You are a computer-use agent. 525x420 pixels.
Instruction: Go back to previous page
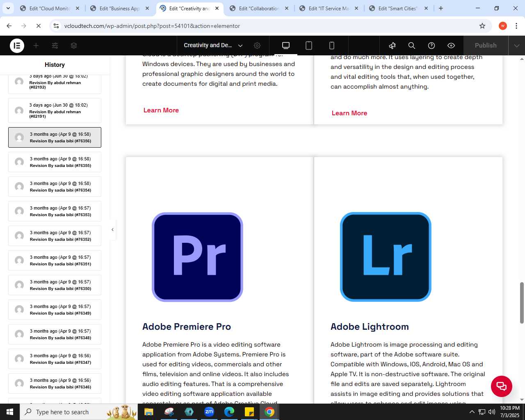point(9,26)
